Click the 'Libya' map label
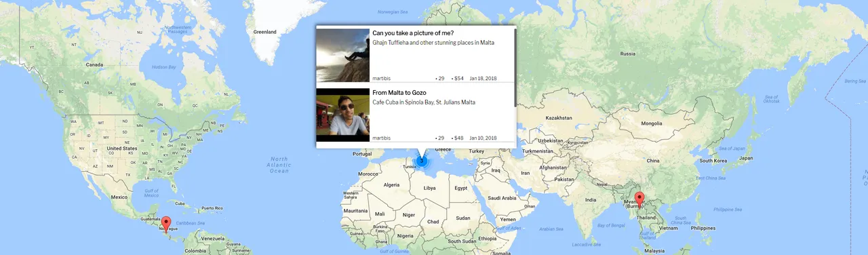This screenshot has width=868, height=255. [429, 188]
